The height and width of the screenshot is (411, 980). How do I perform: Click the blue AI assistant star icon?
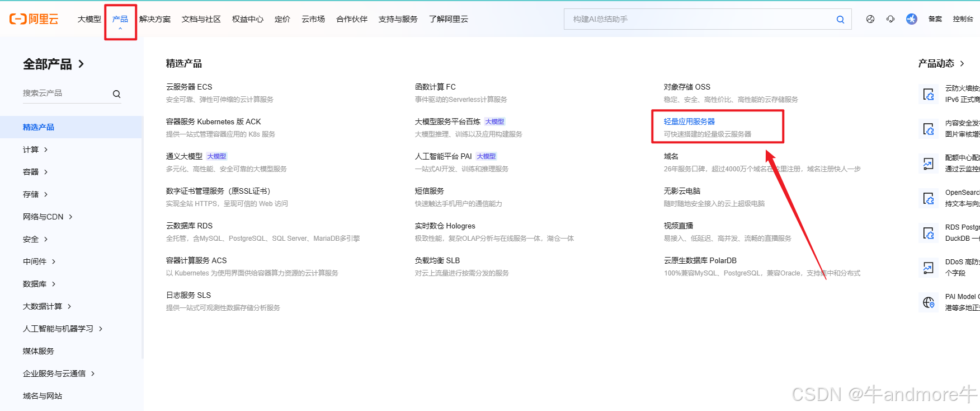(912, 19)
